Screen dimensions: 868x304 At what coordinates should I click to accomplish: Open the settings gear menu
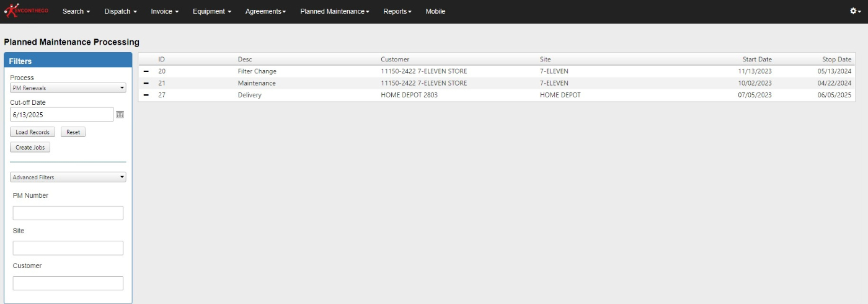pos(856,11)
